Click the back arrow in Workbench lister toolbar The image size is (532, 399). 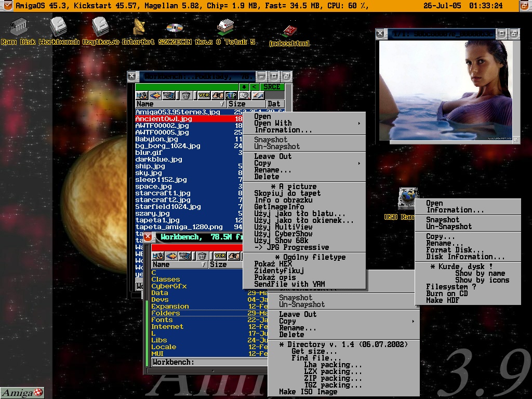[x=171, y=256]
